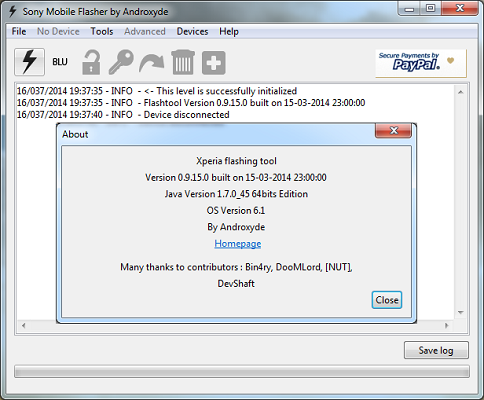This screenshot has width=484, height=400.
Task: Open the No Device menu
Action: (58, 31)
